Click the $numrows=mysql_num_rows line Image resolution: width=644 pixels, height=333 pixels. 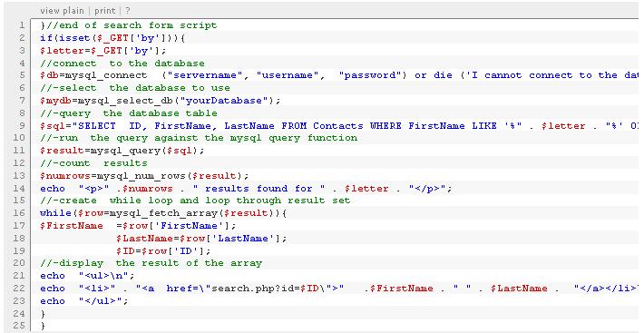(x=144, y=176)
